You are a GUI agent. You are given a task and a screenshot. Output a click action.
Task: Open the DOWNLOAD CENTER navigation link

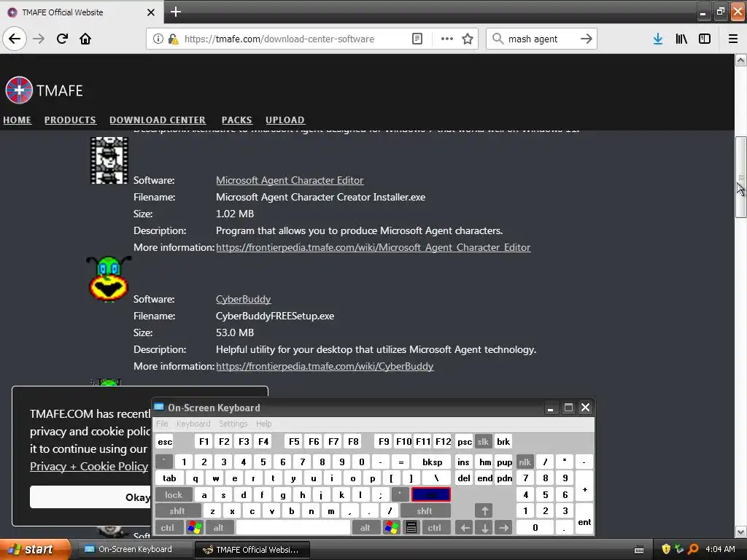[158, 120]
